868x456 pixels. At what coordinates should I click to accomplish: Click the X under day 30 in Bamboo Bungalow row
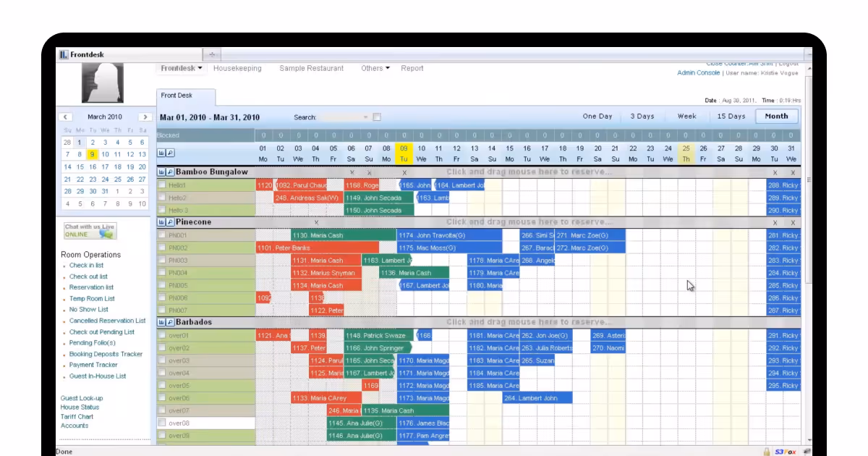(775, 173)
